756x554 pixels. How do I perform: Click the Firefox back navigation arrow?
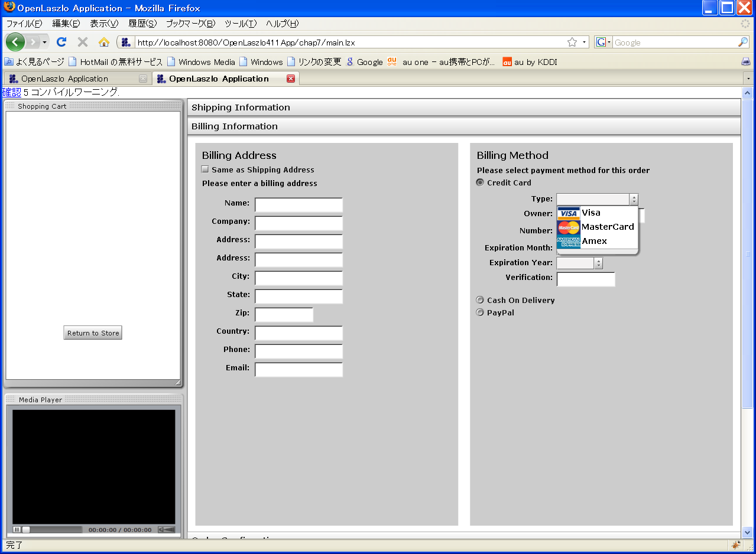coord(15,42)
